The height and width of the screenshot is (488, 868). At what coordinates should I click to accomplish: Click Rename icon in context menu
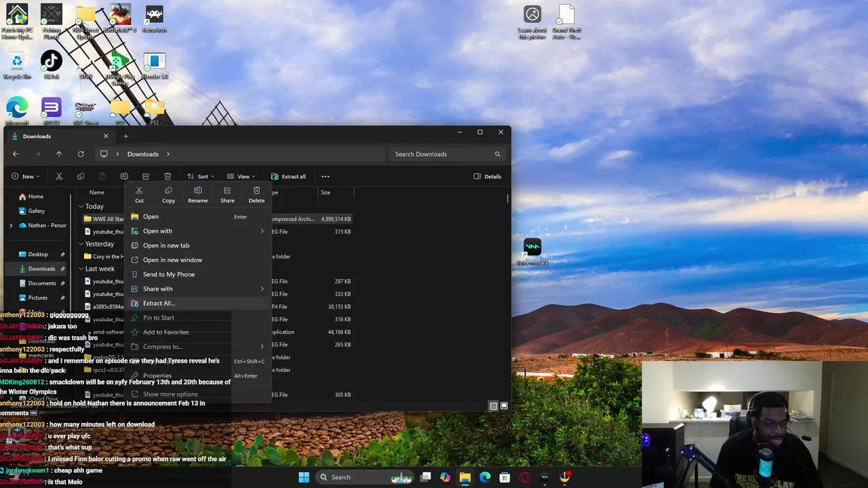click(x=197, y=195)
